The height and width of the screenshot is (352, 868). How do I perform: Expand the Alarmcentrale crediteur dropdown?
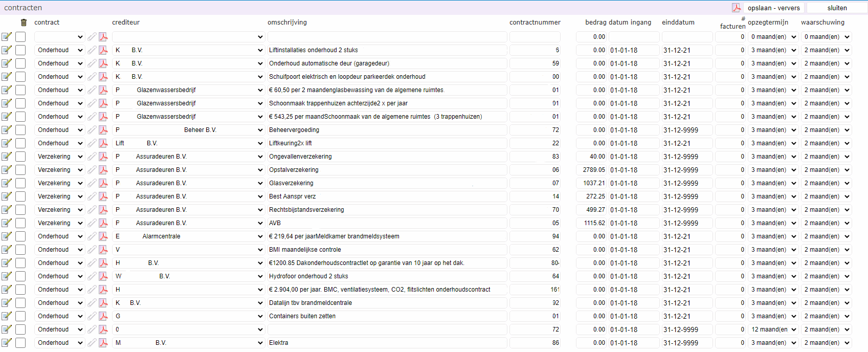[188, 236]
